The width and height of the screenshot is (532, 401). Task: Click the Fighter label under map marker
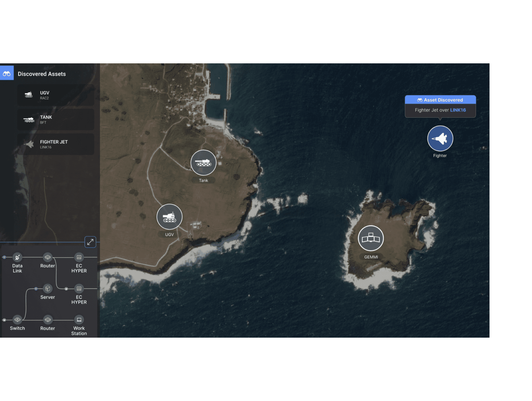(x=440, y=156)
